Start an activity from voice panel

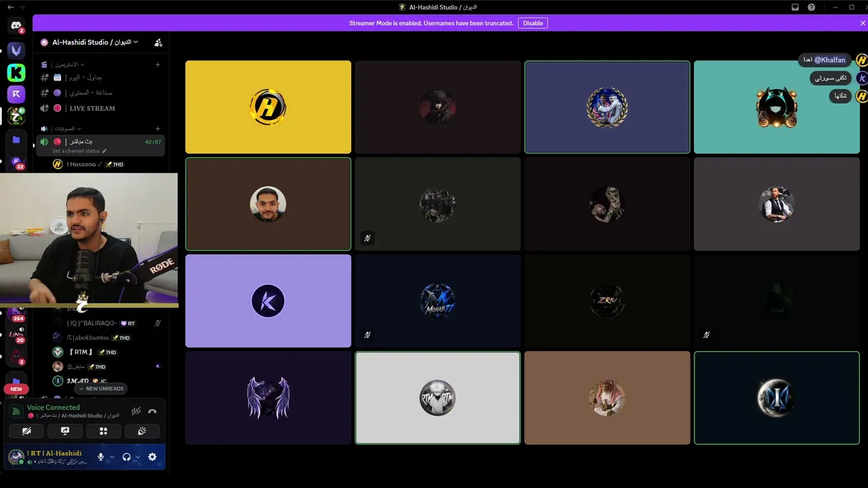pos(104,430)
